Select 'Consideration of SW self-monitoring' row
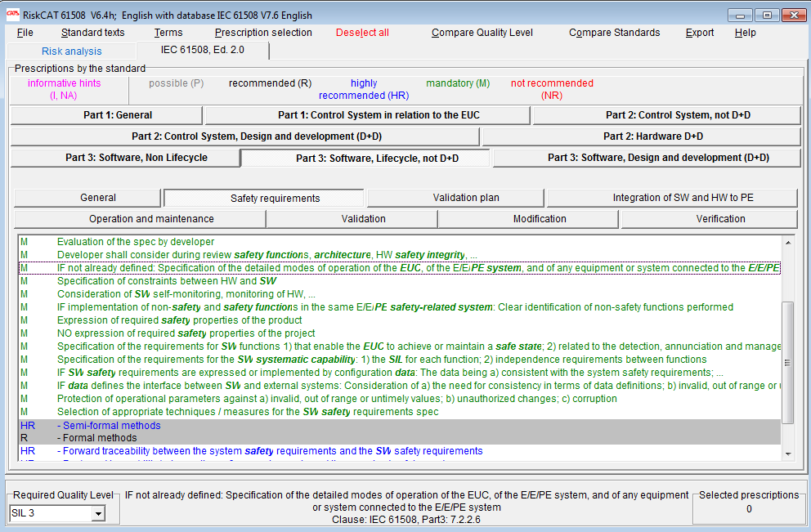The image size is (811, 532). click(x=399, y=294)
